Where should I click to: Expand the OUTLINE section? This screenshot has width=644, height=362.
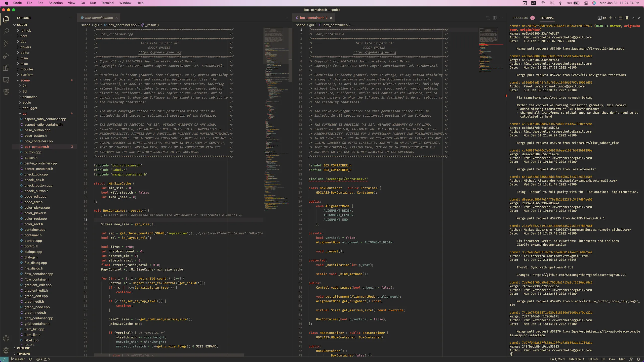[24, 348]
